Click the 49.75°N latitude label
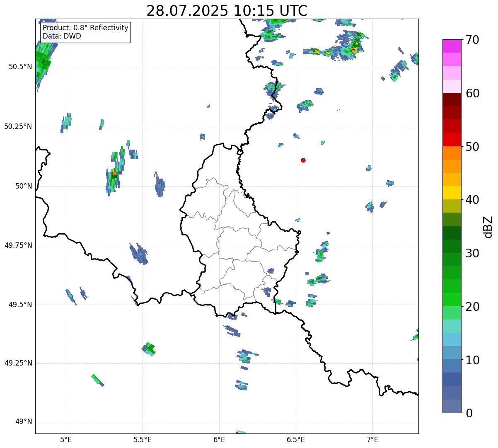Screen dimensions: 498x448 click(x=18, y=245)
